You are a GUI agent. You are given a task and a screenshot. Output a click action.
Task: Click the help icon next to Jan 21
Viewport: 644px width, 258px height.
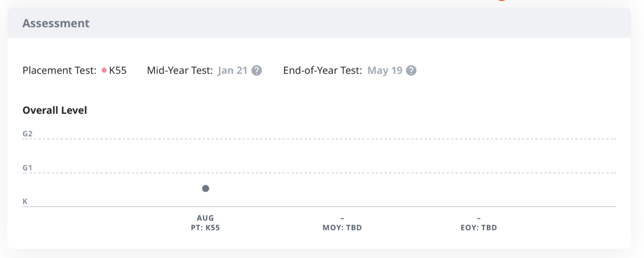click(256, 70)
